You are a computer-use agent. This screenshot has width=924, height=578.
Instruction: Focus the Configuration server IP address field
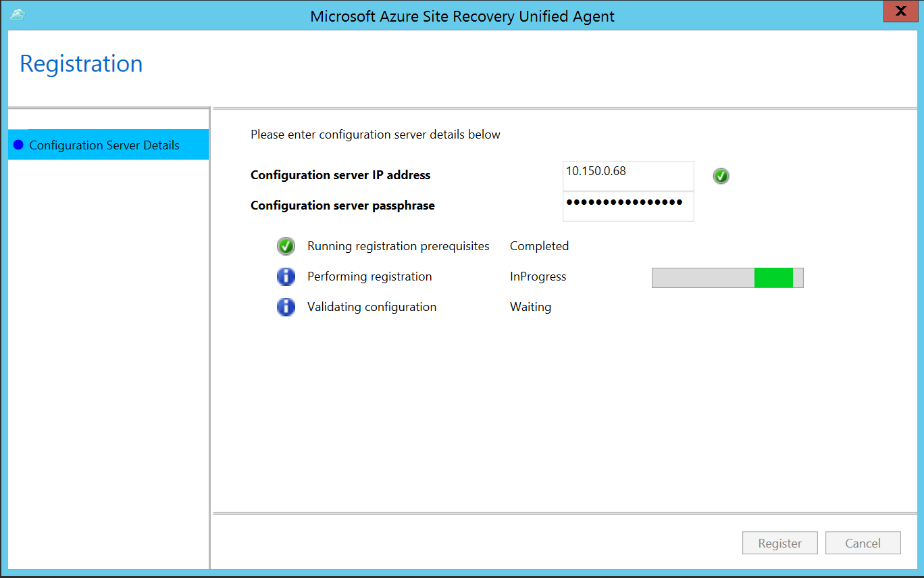point(628,176)
